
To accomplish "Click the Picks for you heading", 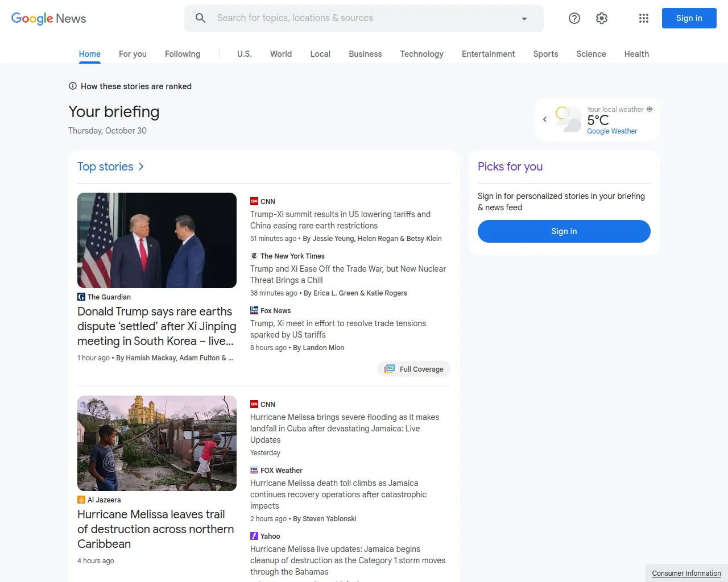I will tap(510, 167).
